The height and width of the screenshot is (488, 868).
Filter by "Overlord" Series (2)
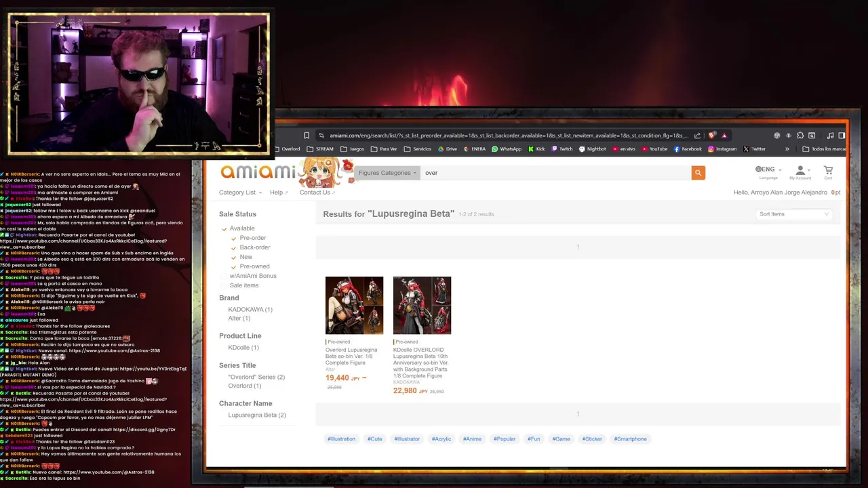coord(256,377)
